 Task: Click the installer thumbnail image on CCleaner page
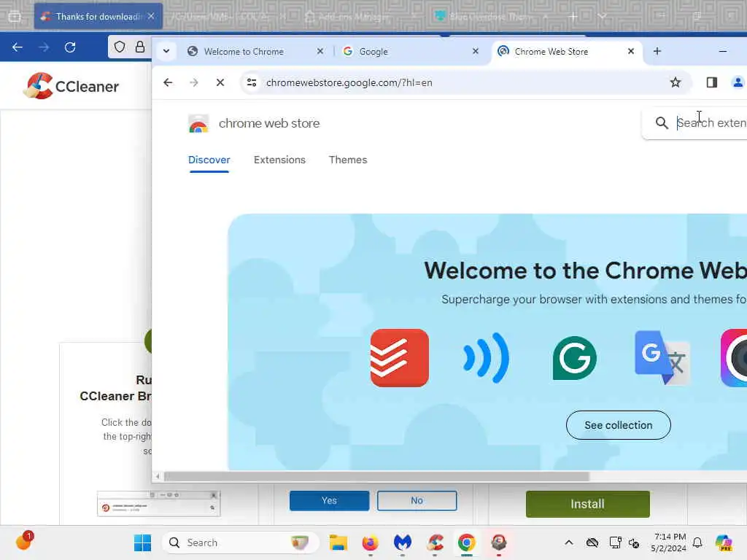click(x=158, y=503)
